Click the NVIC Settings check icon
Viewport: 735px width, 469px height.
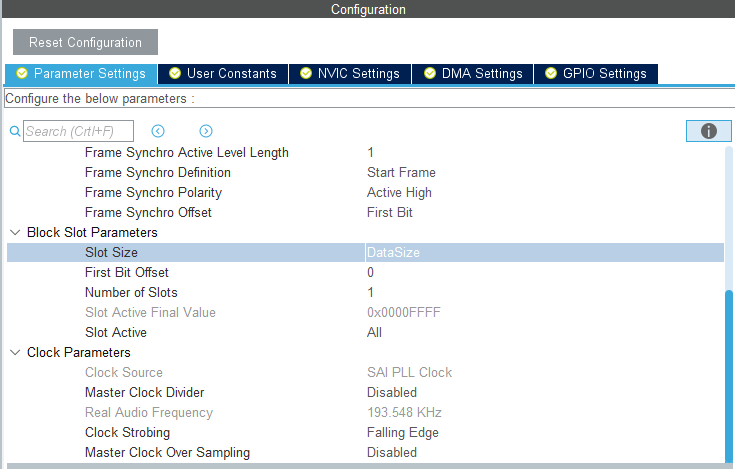(x=305, y=73)
